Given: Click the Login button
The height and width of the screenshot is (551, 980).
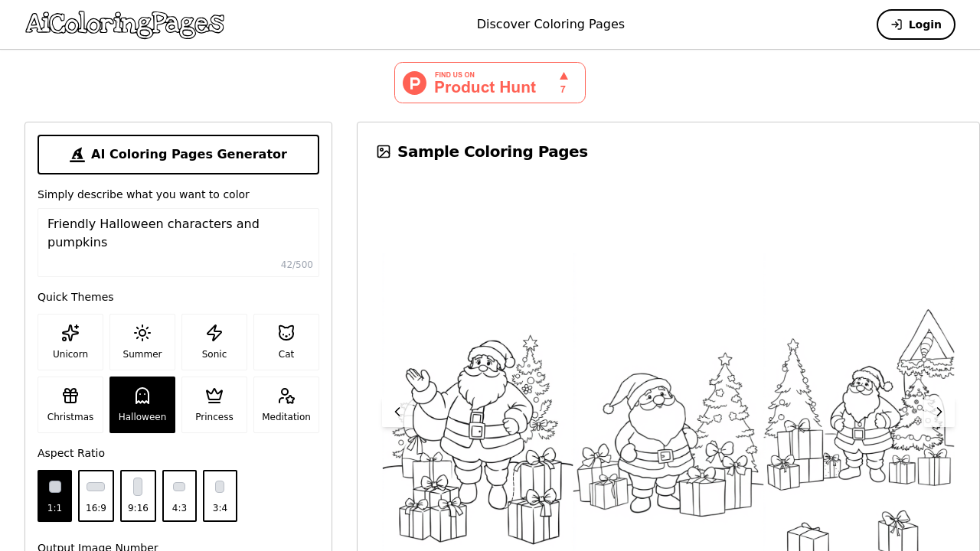Looking at the screenshot, I should point(916,24).
